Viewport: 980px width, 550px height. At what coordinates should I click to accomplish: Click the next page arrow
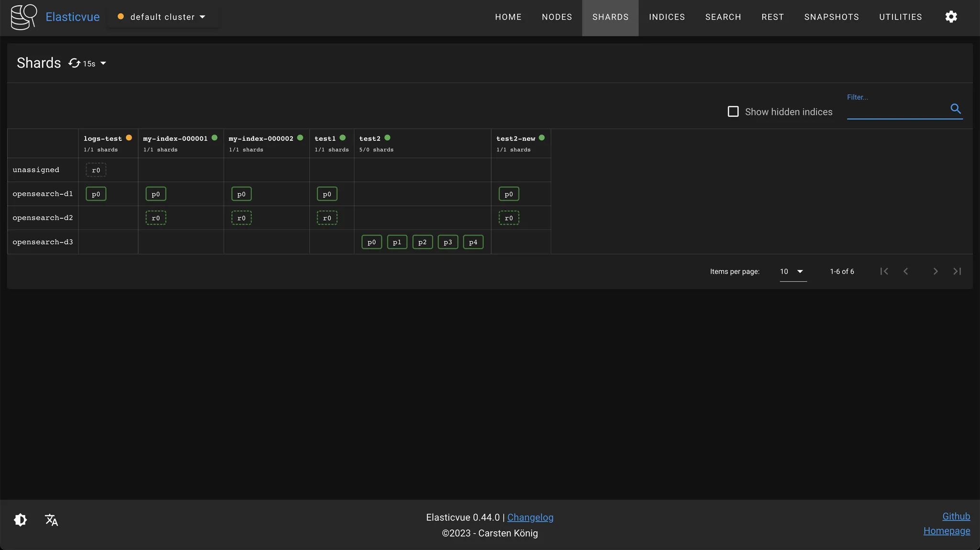pos(935,271)
